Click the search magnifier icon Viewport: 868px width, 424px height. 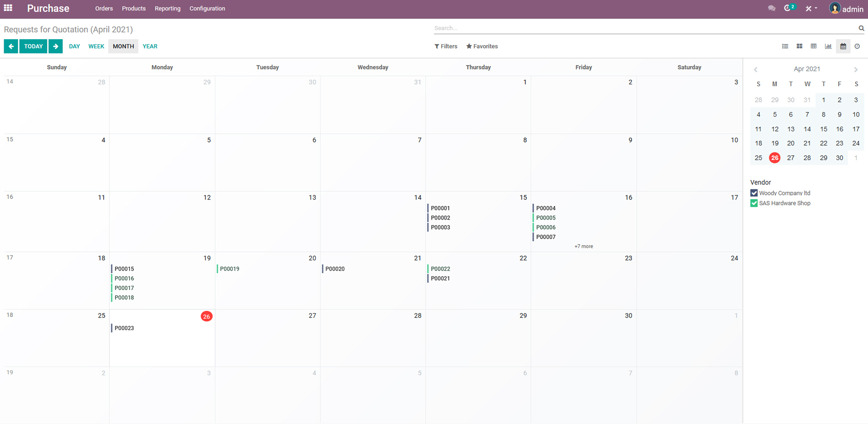(x=861, y=28)
